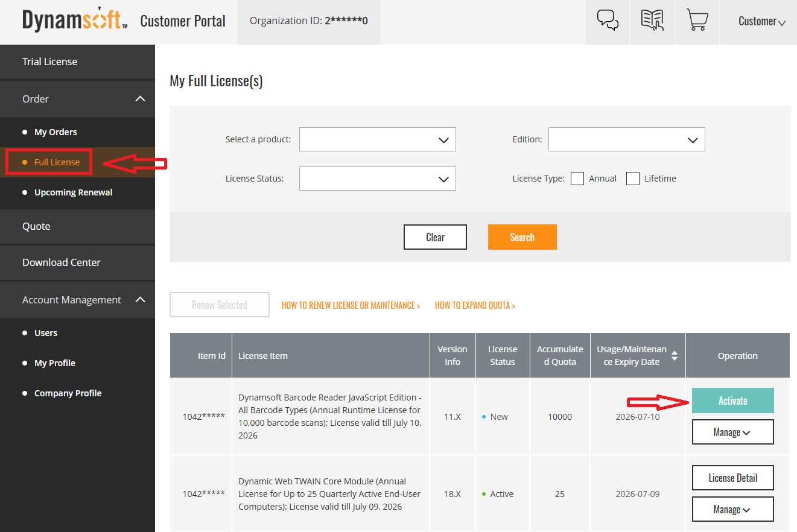Open the live chat icon
Screen dimensions: 797x532
[608, 21]
